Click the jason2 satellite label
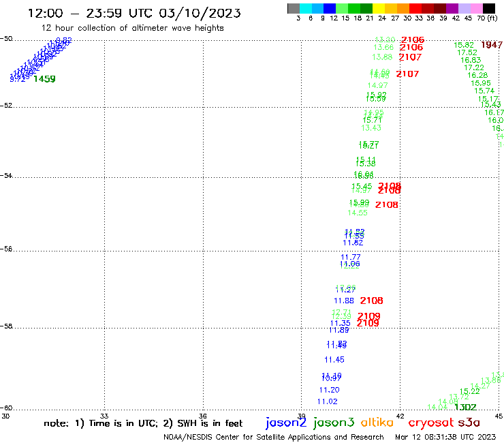Image resolution: width=504 pixels, height=443 pixels. point(286,423)
